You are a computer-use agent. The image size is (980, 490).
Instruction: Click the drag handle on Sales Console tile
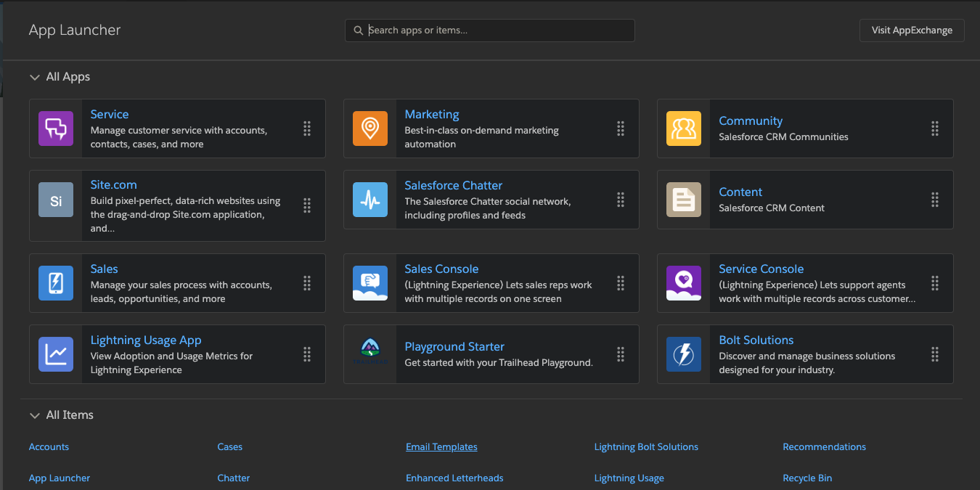tap(621, 283)
